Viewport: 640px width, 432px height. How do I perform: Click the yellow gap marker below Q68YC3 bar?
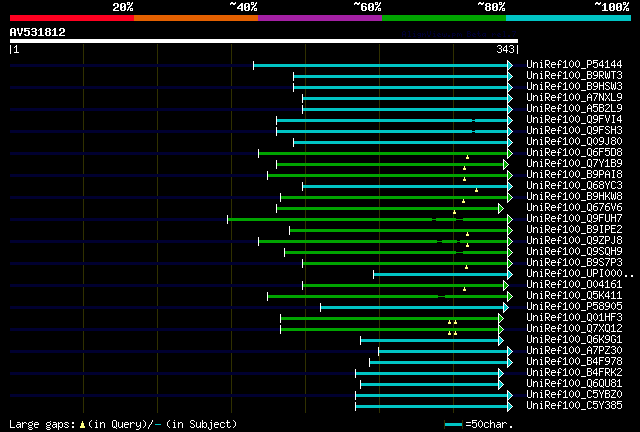[x=476, y=190]
